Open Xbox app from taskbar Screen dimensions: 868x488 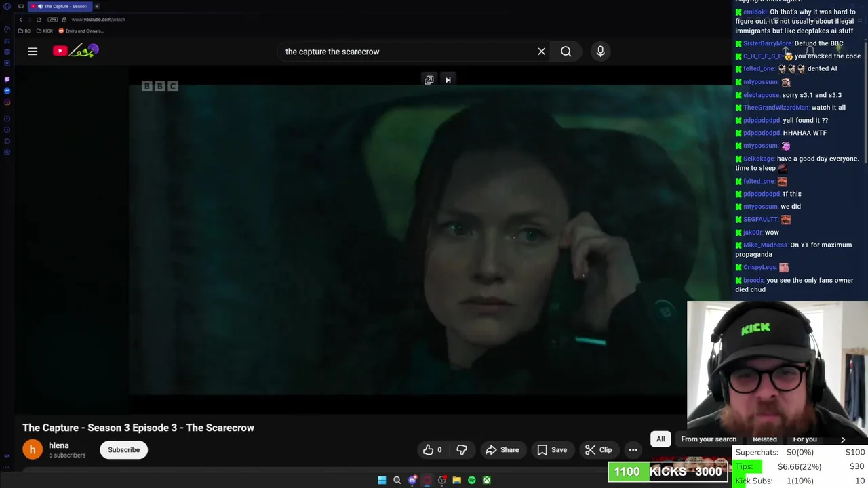coord(486,480)
